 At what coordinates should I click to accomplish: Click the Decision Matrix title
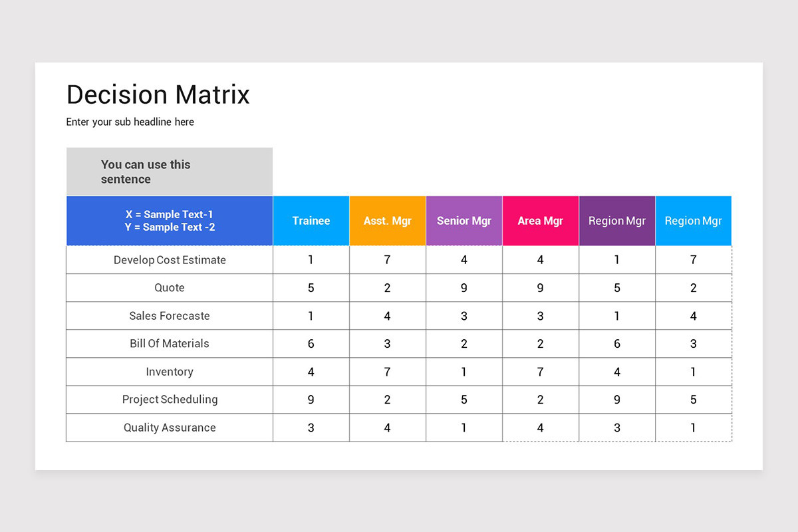pyautogui.click(x=158, y=94)
